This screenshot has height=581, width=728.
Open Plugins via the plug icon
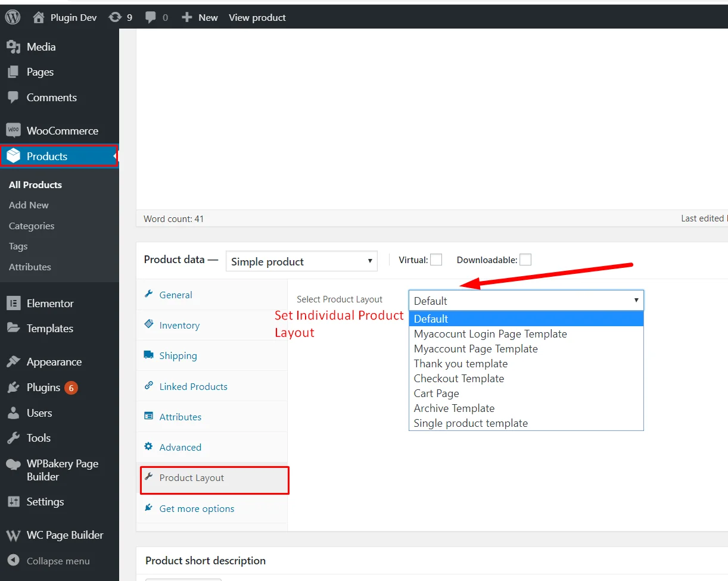[13, 388]
